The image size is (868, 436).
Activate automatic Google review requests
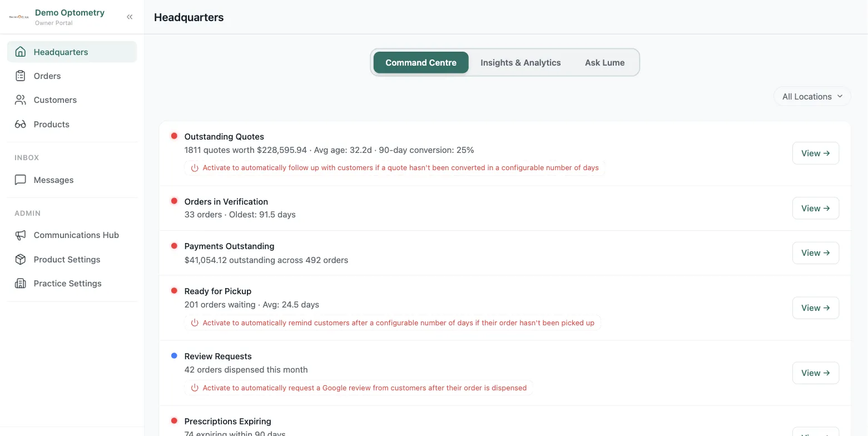(x=359, y=388)
